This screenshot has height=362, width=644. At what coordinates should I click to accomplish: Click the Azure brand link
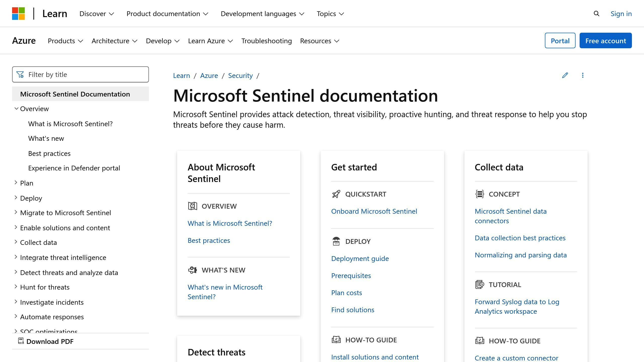click(x=24, y=40)
